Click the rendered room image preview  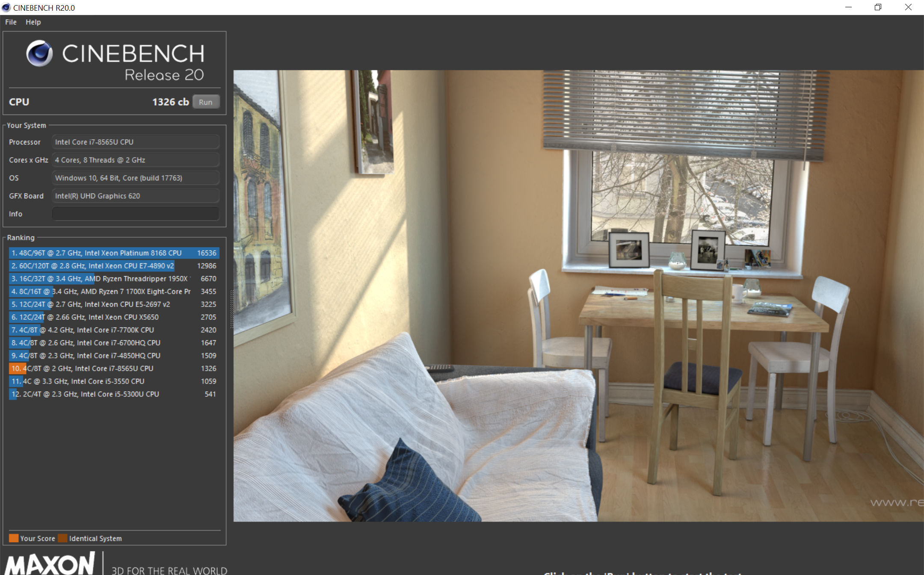click(577, 296)
